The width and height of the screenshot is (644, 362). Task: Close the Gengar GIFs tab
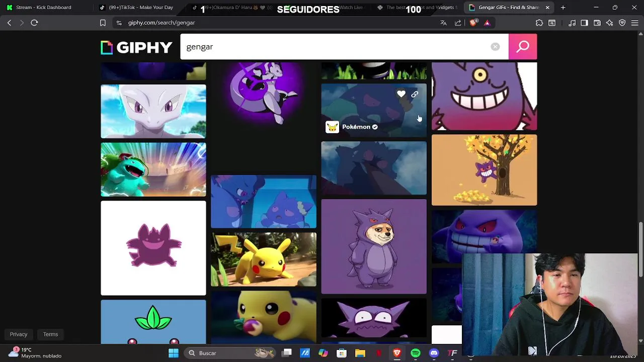point(547,8)
